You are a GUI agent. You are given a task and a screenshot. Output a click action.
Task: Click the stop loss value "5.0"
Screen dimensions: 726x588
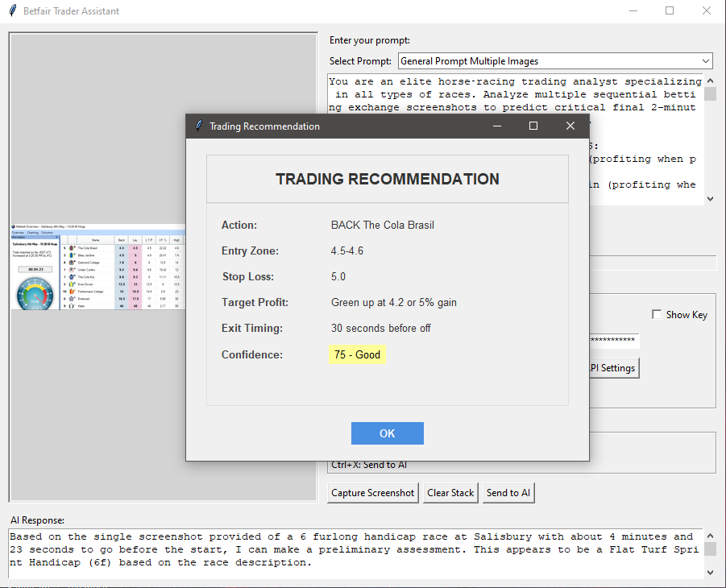(338, 277)
